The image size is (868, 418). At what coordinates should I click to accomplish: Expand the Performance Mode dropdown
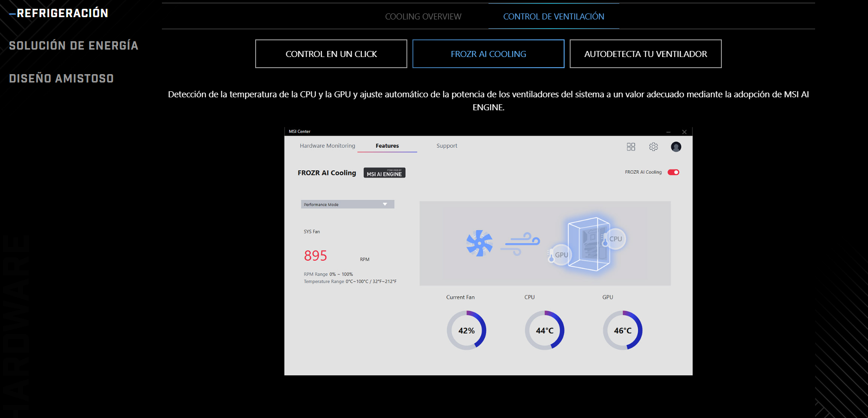pos(347,204)
